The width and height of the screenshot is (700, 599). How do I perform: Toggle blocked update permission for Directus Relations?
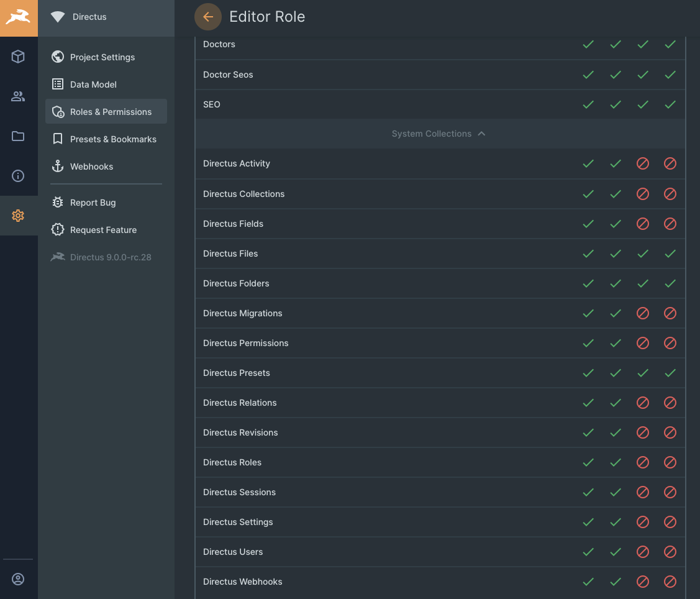(x=643, y=403)
